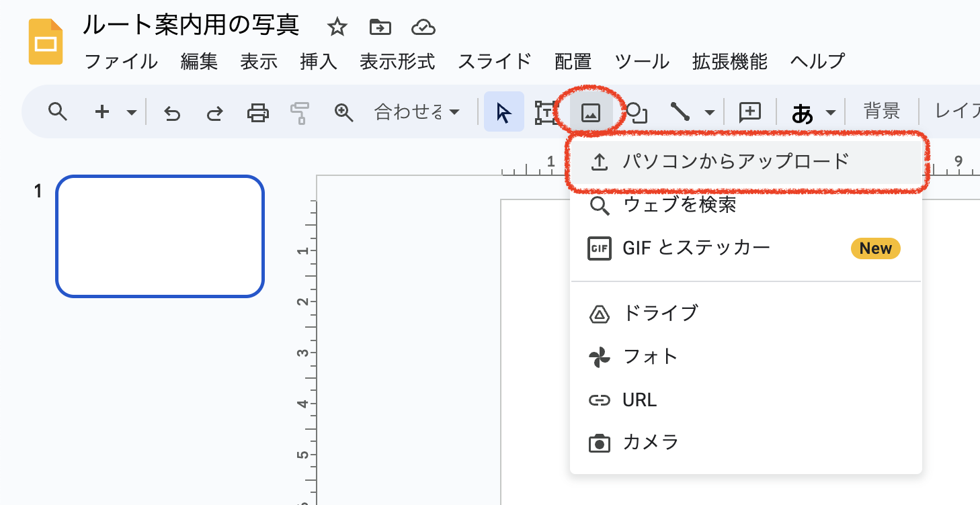
Task: Expand the line tool dropdown arrow
Action: [709, 113]
